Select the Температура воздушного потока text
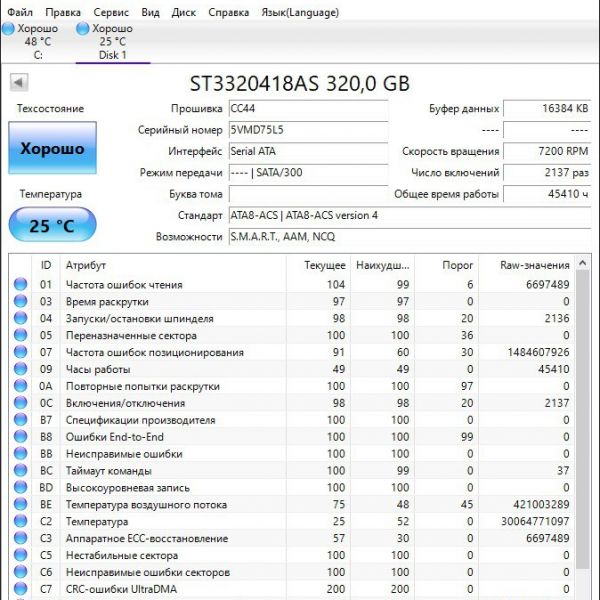The height and width of the screenshot is (600, 600). [146, 505]
